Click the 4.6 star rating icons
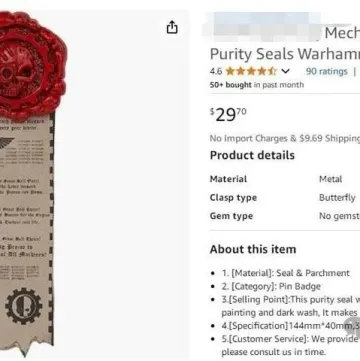 pos(251,71)
